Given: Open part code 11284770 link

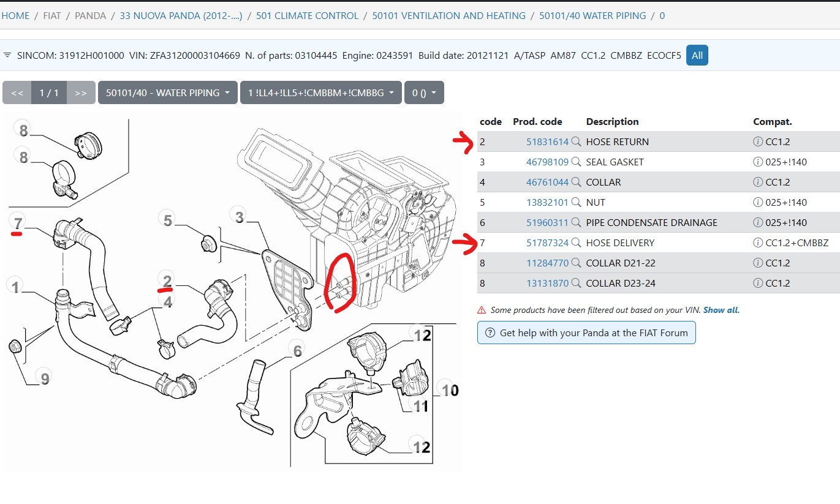Looking at the screenshot, I should pyautogui.click(x=548, y=263).
